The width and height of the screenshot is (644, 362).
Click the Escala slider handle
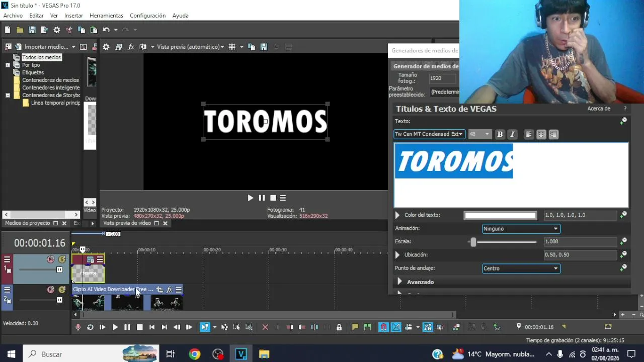(x=473, y=242)
